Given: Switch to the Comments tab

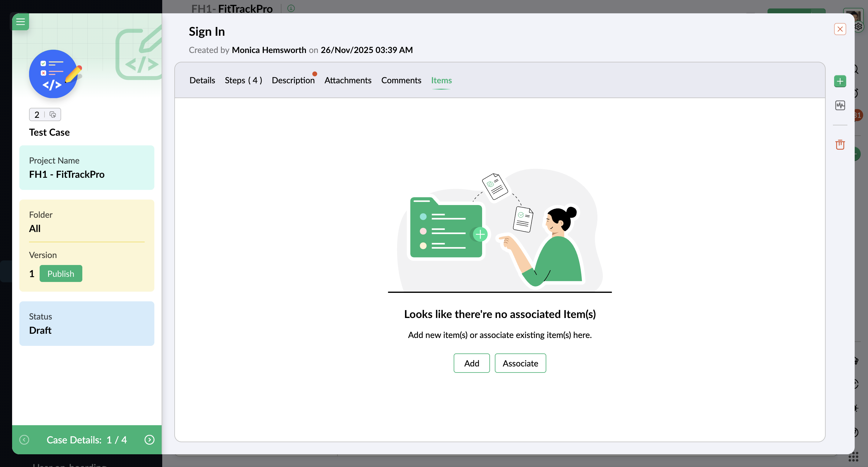Looking at the screenshot, I should [x=401, y=80].
